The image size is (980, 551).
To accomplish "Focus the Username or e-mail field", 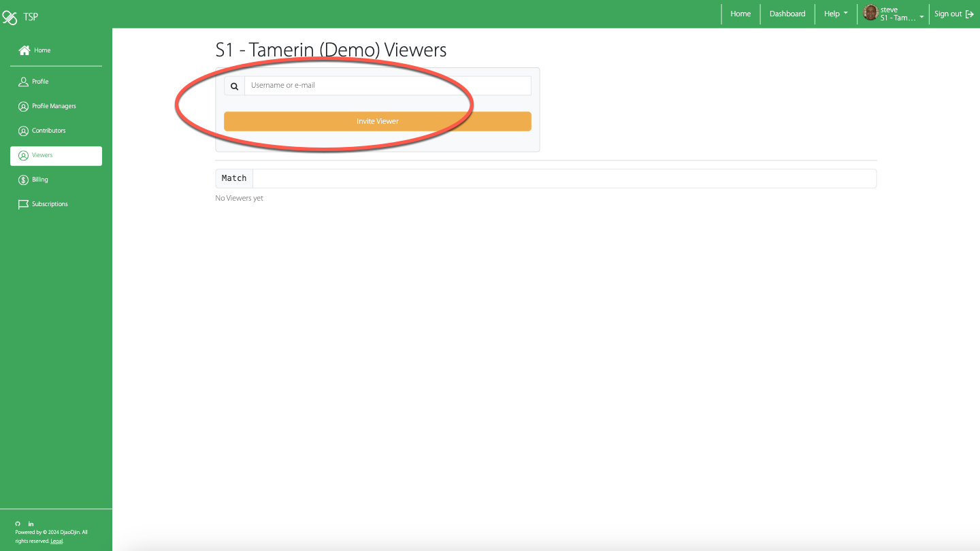I will coord(387,86).
